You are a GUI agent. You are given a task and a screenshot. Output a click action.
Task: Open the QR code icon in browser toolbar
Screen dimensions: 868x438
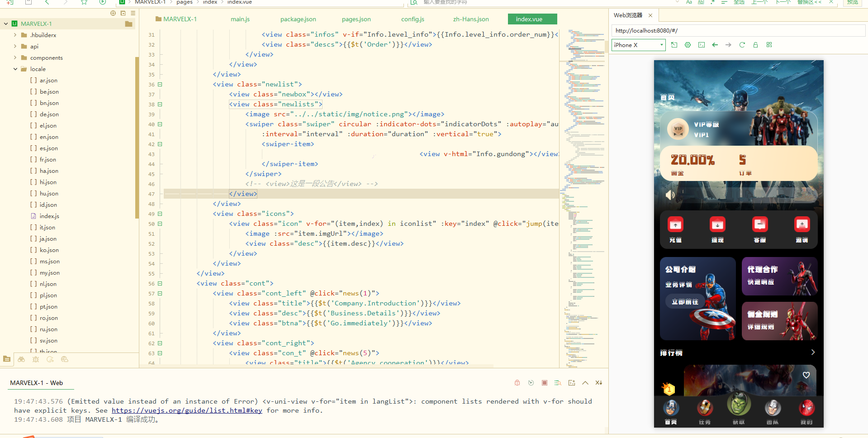[x=769, y=45]
